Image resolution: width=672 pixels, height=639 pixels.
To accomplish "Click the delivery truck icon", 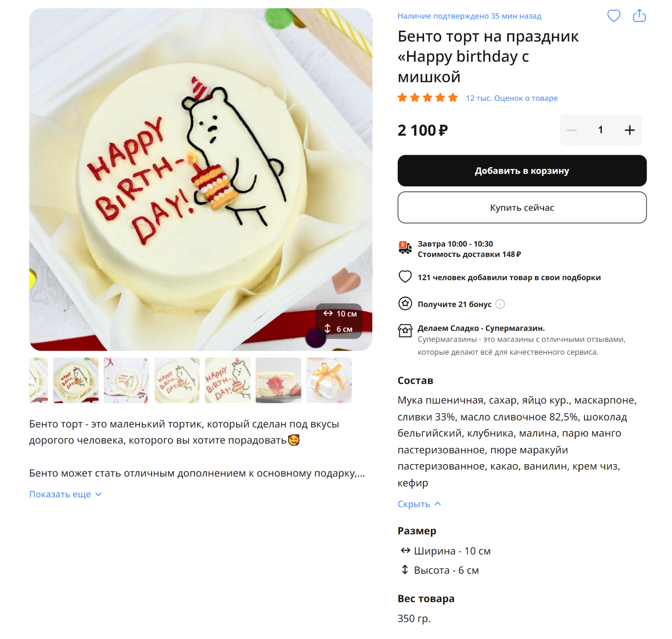I will [x=405, y=248].
